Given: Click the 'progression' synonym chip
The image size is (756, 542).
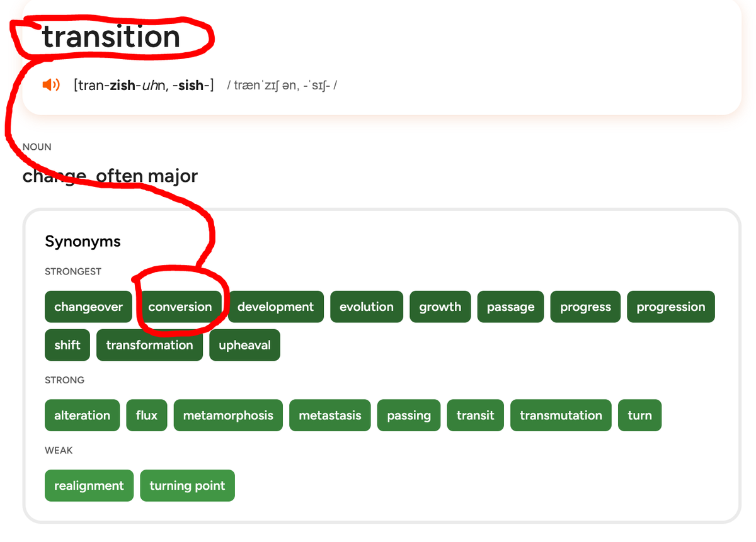Looking at the screenshot, I should tap(671, 307).
